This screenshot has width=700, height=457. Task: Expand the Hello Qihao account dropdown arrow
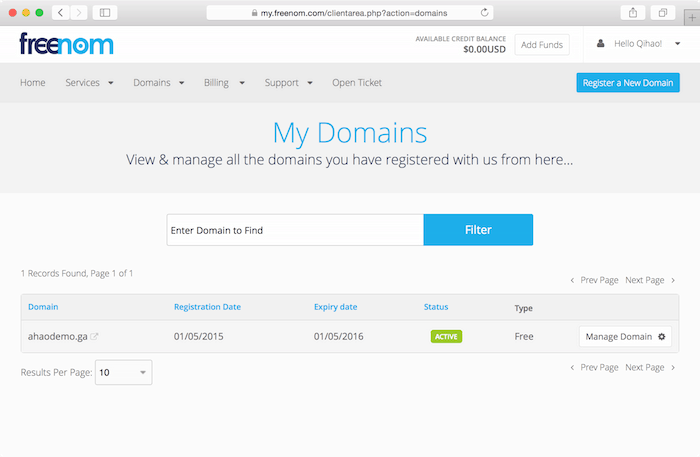678,43
